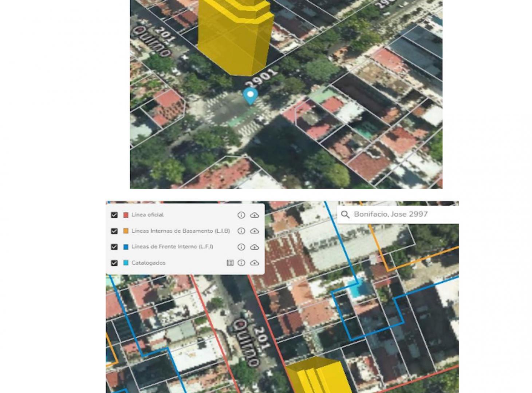Viewport: 532px width, 393px height.
Task: Click the yellow 3D building in lower map
Action: 319,375
